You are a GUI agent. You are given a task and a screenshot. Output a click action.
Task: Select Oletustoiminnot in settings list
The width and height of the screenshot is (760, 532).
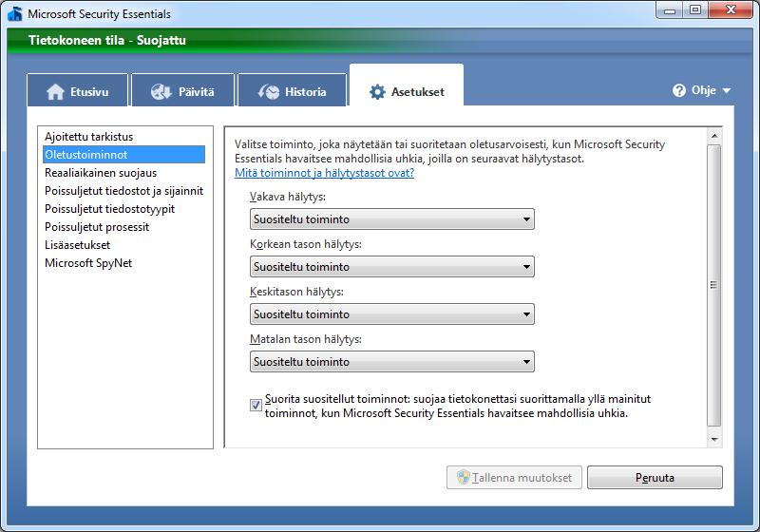123,155
